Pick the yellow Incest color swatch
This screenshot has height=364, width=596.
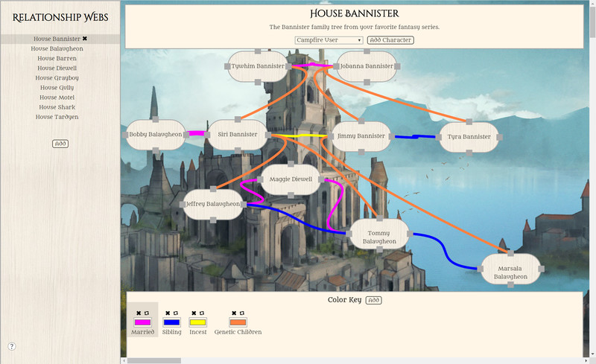(x=197, y=322)
